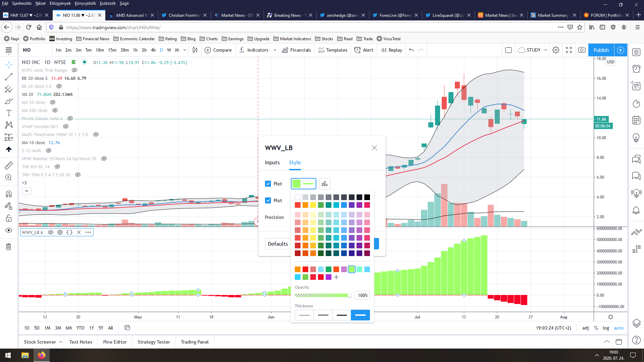This screenshot has height=362, width=644.
Task: Open the Alert clock icon in toolbar
Action: (358, 50)
